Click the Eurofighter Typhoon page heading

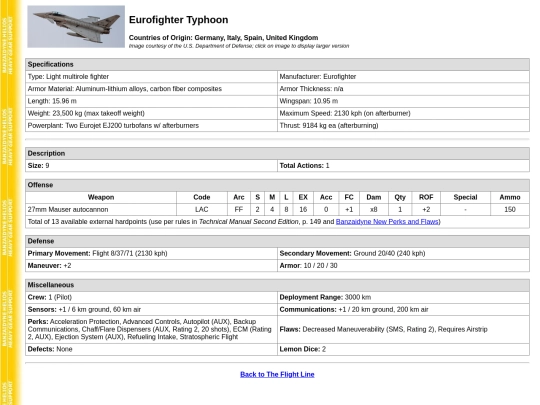178,20
